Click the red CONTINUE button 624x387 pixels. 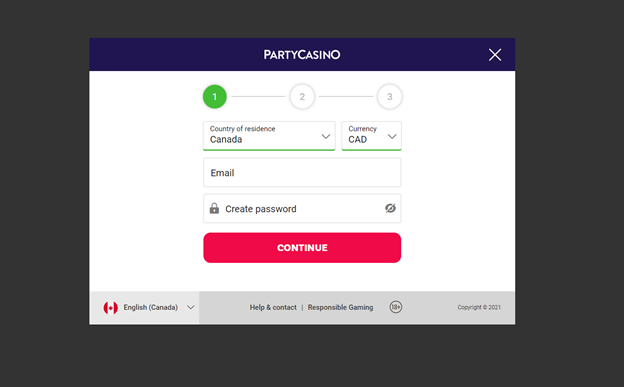[302, 248]
